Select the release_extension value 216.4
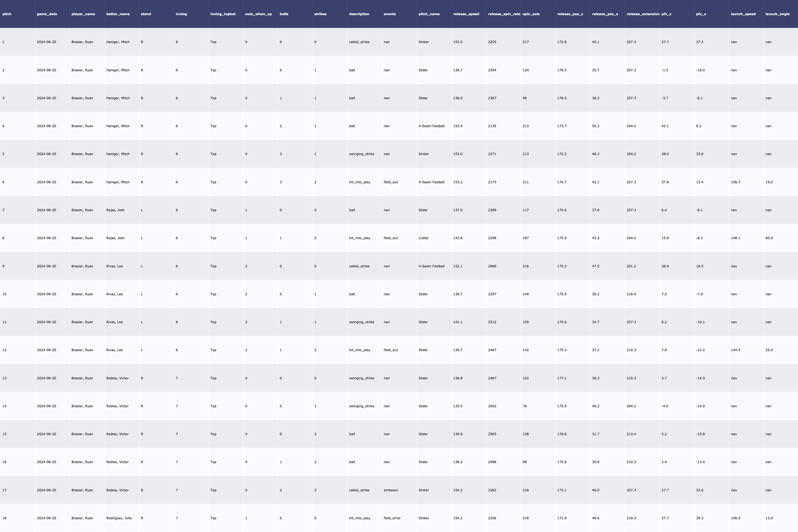Screen dimensions: 798x532 [x=631, y=294]
